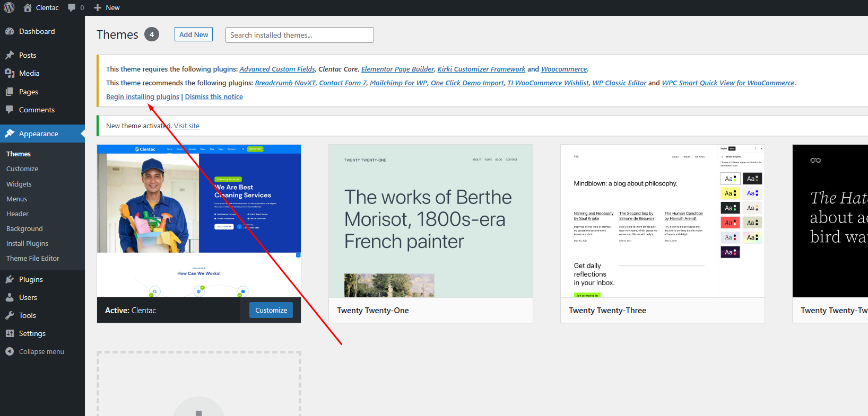Click Dismiss this notice link
The height and width of the screenshot is (416, 868).
pyautogui.click(x=214, y=96)
